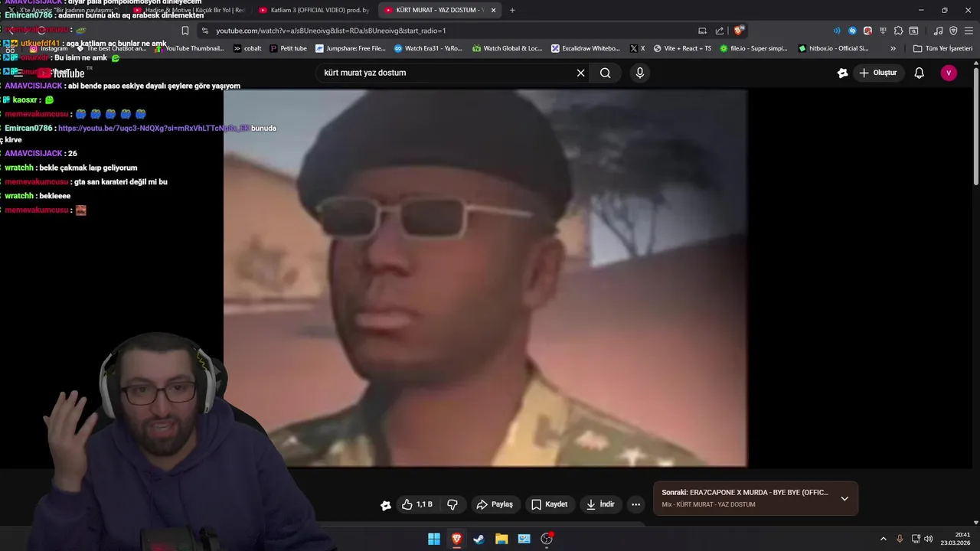
Task: Click the video player frame
Action: pos(485,278)
